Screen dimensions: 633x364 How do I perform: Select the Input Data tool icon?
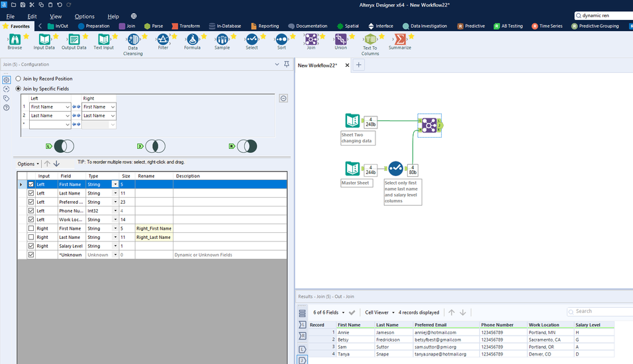coord(44,39)
